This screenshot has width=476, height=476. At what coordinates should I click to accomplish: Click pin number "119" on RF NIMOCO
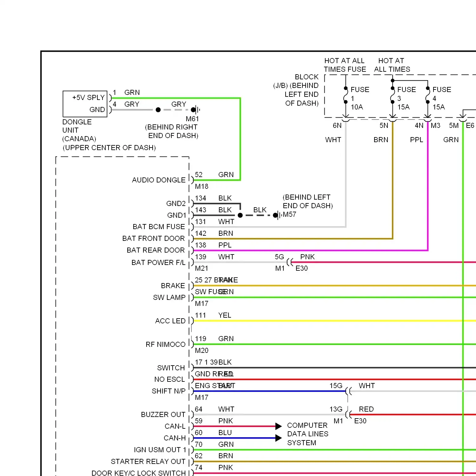click(201, 339)
